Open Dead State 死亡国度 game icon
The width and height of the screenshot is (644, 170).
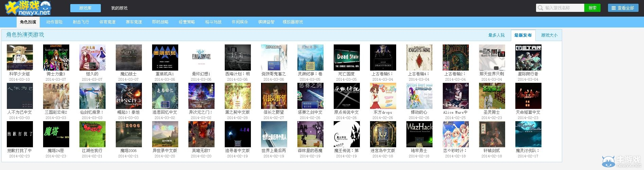(347, 57)
